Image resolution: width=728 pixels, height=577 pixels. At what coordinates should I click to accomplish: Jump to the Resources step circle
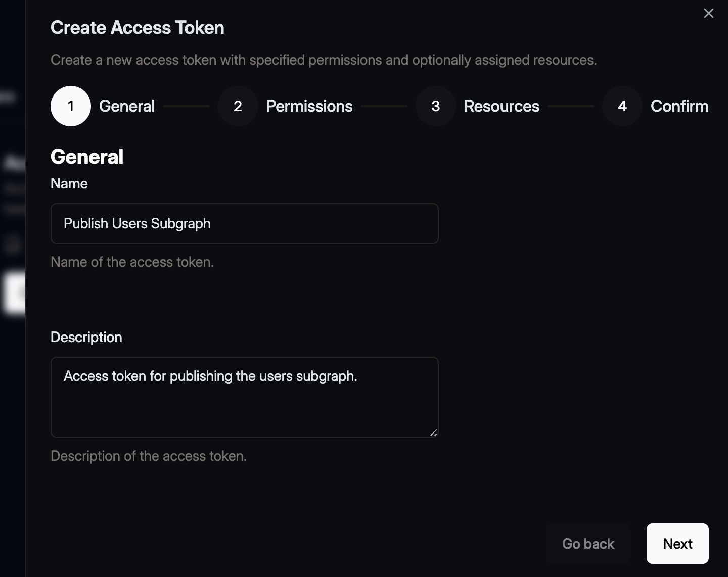(435, 106)
